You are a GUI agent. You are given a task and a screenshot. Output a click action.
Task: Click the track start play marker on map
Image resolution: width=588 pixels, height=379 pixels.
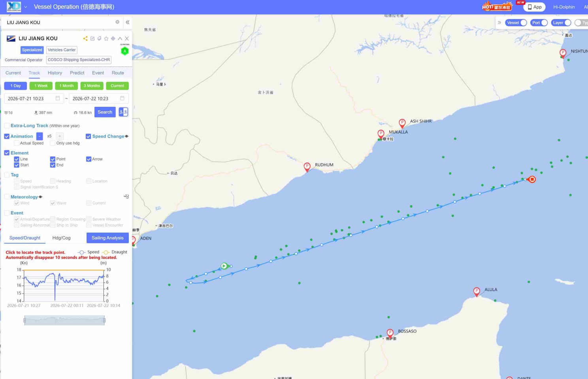tap(224, 266)
